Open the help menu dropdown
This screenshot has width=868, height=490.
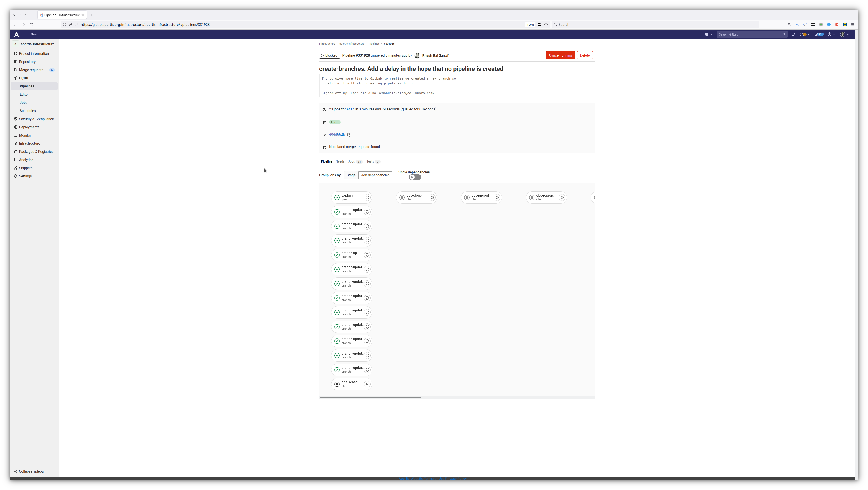[831, 34]
